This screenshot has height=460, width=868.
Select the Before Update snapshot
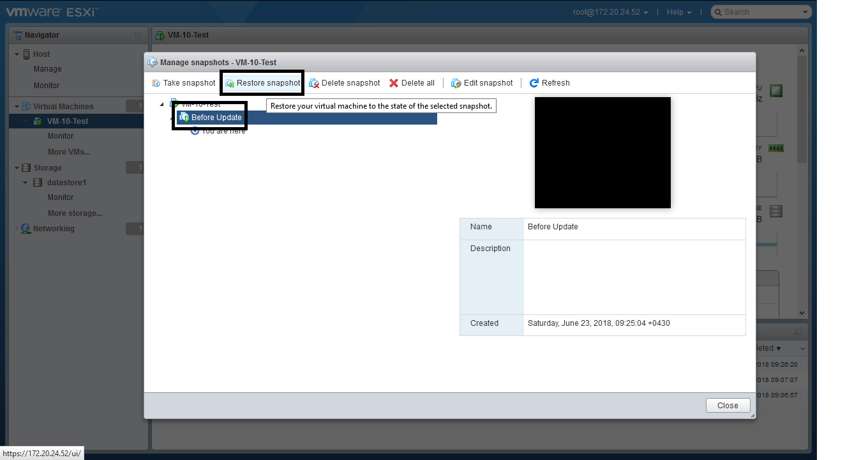point(216,118)
